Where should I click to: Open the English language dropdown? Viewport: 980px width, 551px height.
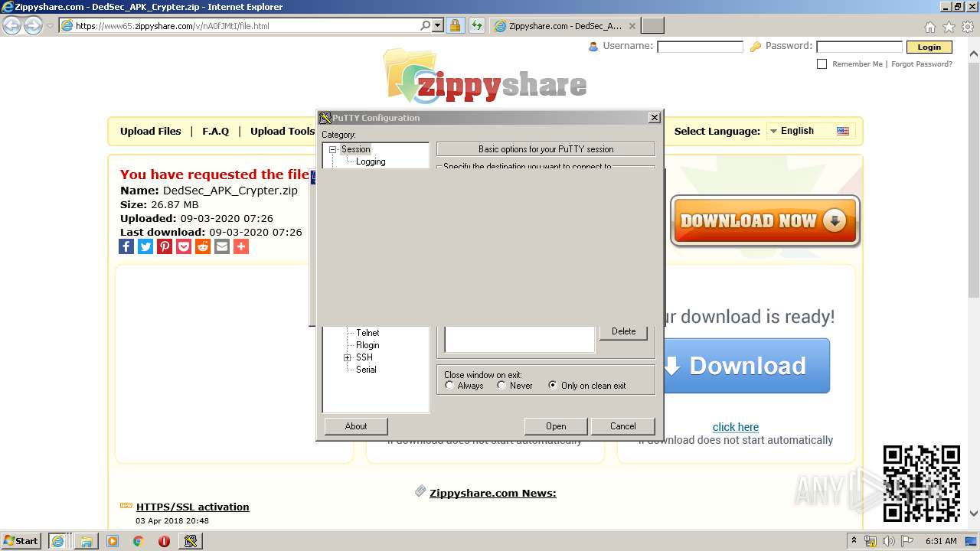810,131
